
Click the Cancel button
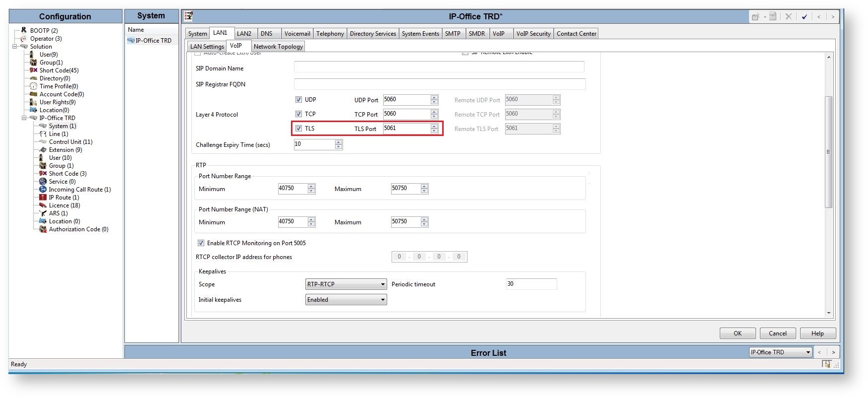(x=778, y=333)
